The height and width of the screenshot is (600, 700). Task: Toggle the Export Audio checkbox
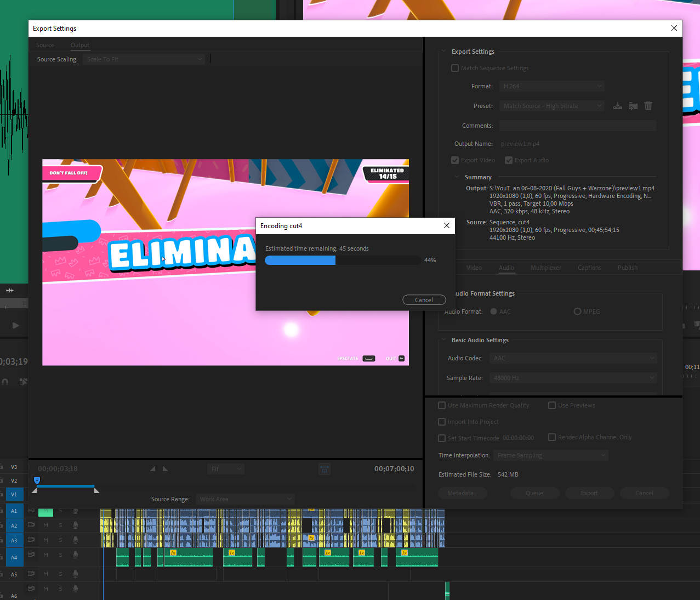coord(509,160)
